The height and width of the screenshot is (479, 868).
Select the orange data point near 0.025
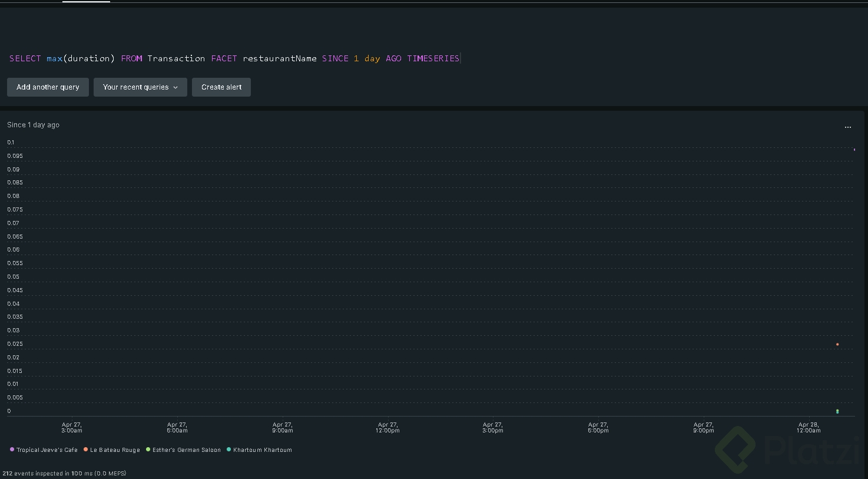(837, 345)
